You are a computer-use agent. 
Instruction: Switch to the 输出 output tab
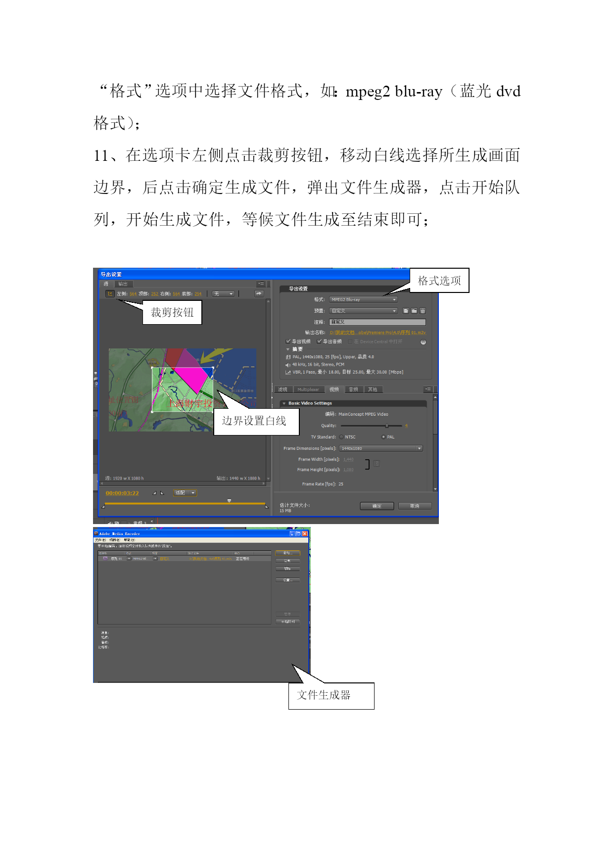click(x=123, y=284)
